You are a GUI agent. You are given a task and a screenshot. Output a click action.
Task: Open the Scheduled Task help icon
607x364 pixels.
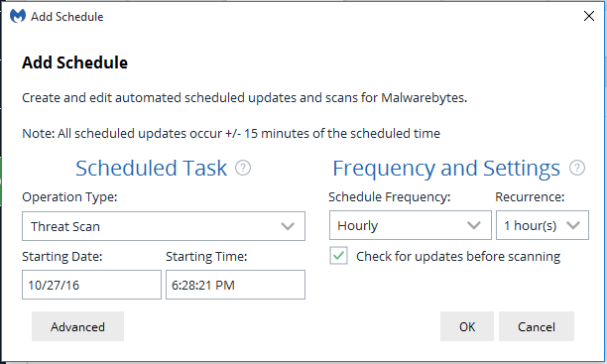click(243, 168)
